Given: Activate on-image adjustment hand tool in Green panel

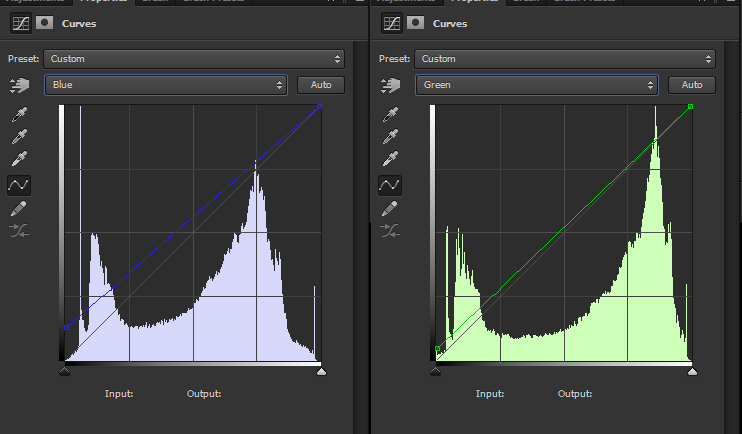Looking at the screenshot, I should [390, 85].
